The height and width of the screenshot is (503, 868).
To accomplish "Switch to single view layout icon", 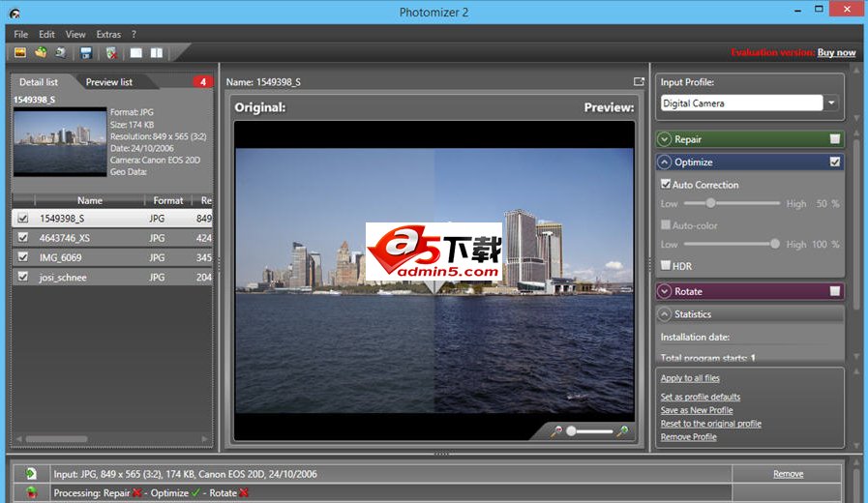I will tap(136, 53).
